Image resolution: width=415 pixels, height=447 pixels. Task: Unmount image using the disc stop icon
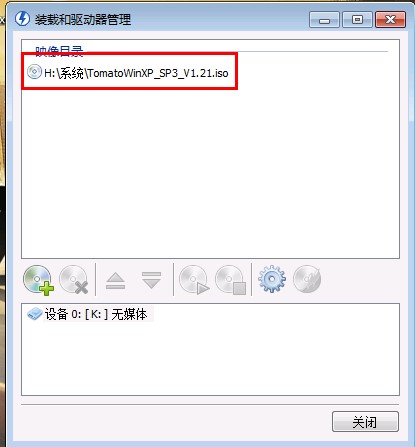click(x=231, y=279)
